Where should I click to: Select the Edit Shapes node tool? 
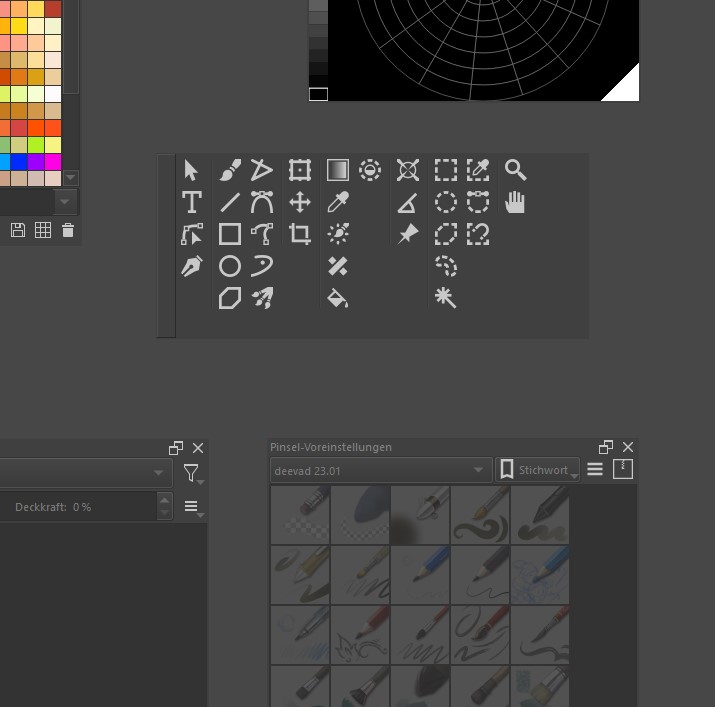pyautogui.click(x=192, y=234)
